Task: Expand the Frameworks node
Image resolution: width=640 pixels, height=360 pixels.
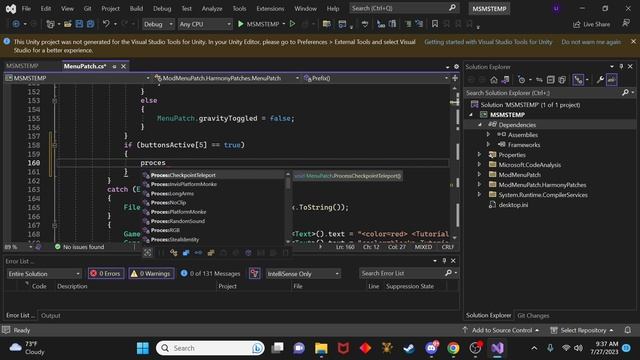Action: (x=488, y=144)
